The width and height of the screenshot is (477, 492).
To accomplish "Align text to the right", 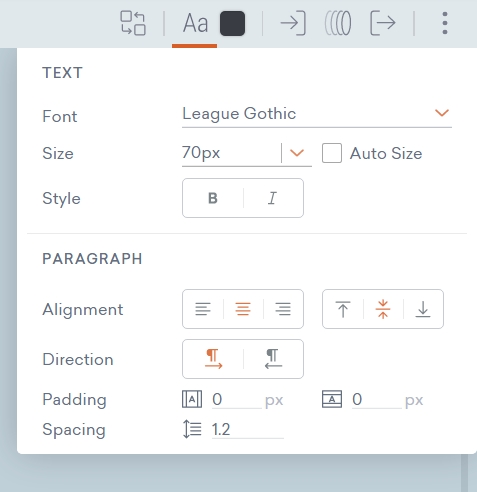I will (x=283, y=309).
